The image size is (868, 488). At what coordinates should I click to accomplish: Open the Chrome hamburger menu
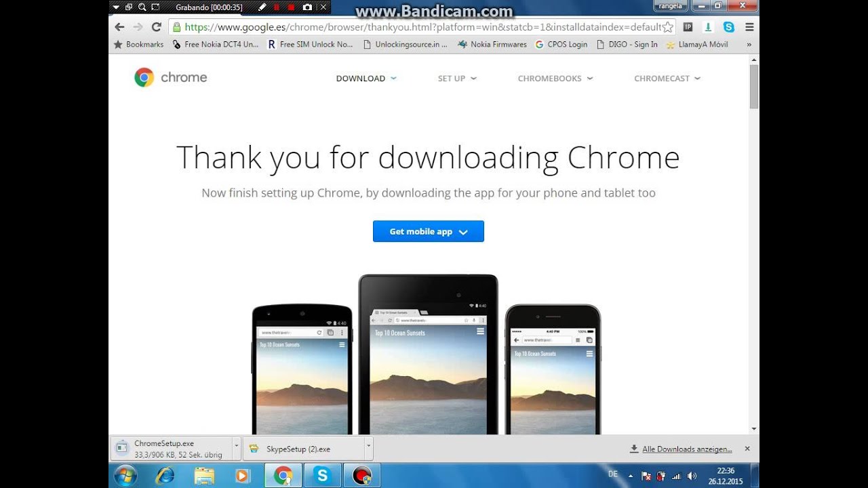tap(749, 27)
